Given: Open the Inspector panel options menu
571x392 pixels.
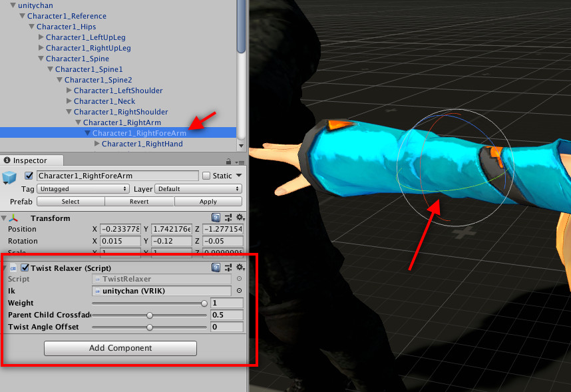Looking at the screenshot, I should tap(240, 162).
